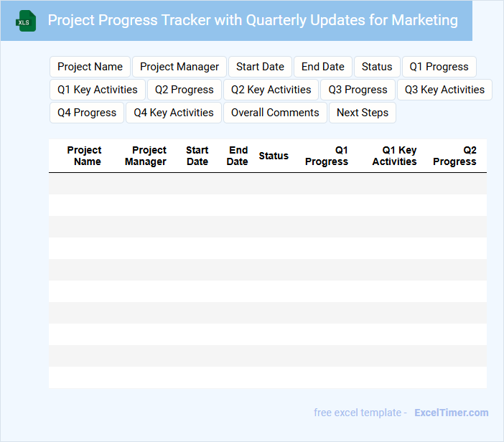
Task: Click the Q1 Key Activities column header
Action: (394, 156)
